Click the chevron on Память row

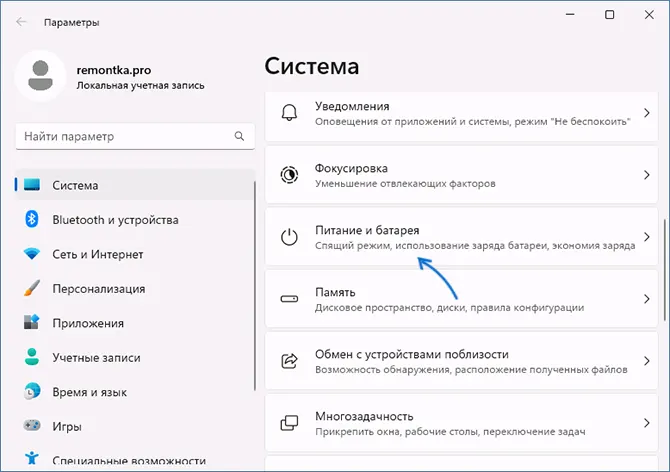pos(646,299)
